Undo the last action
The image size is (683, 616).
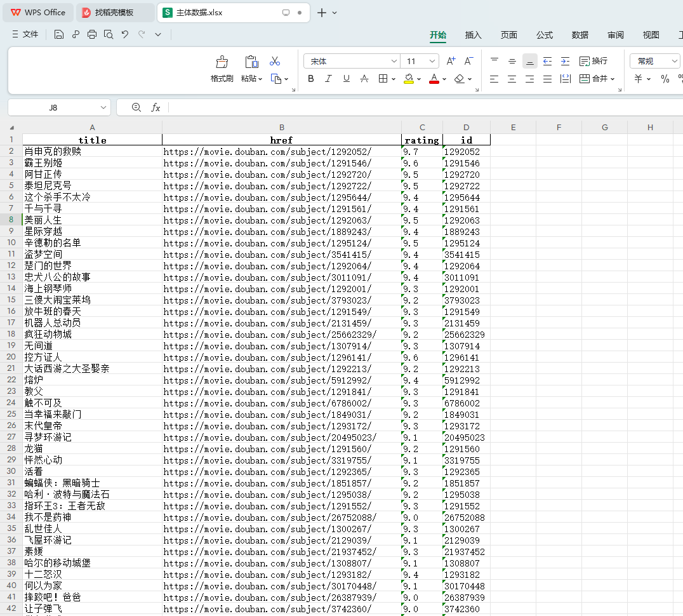click(x=125, y=34)
